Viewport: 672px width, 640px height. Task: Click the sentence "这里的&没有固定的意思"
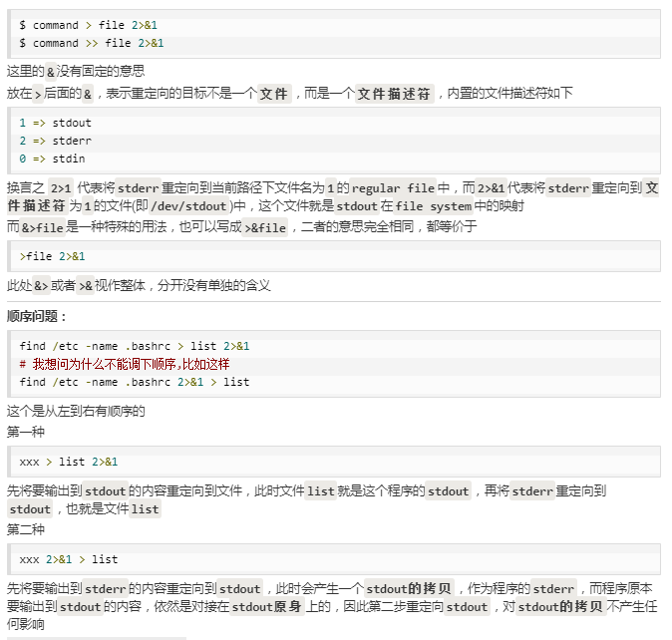(x=76, y=71)
